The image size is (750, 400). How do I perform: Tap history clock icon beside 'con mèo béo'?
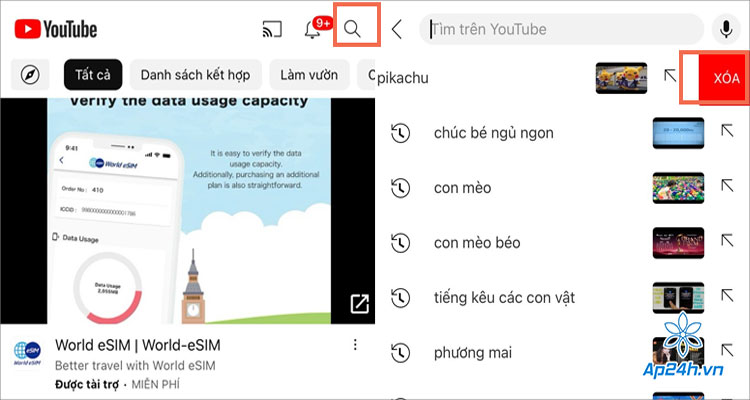click(x=400, y=243)
